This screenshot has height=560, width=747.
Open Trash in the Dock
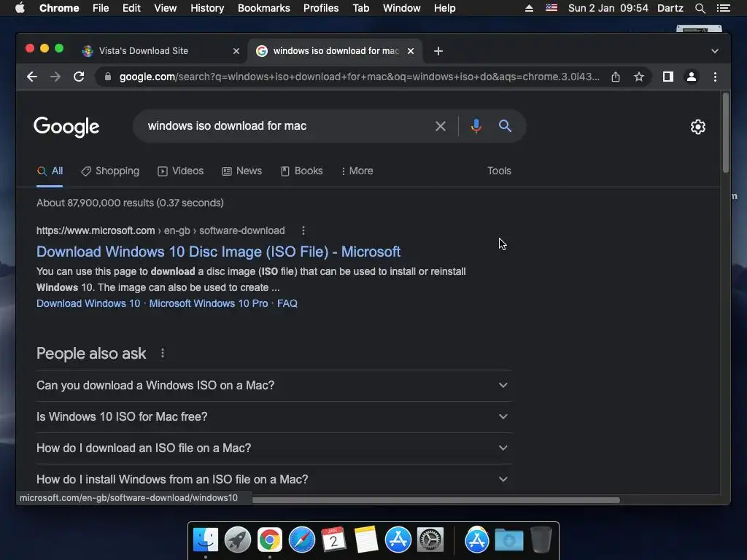[541, 540]
